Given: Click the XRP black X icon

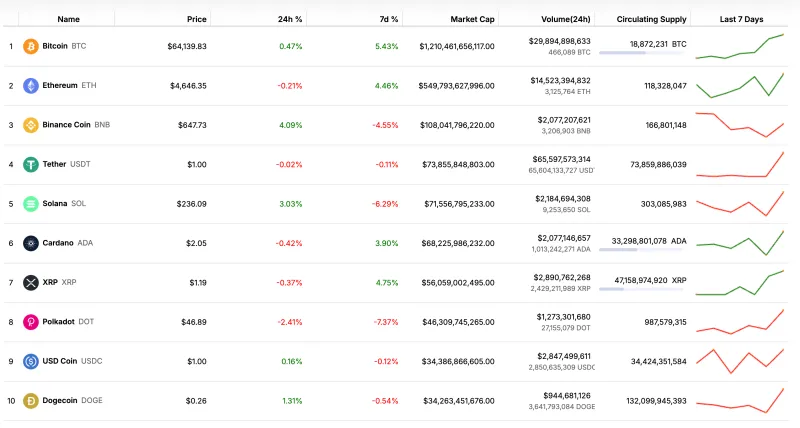Looking at the screenshot, I should coord(31,283).
